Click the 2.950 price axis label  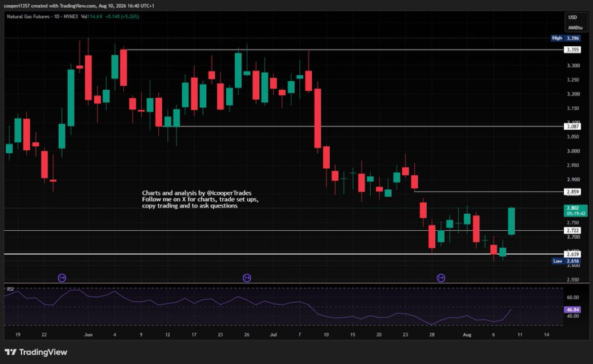573,165
